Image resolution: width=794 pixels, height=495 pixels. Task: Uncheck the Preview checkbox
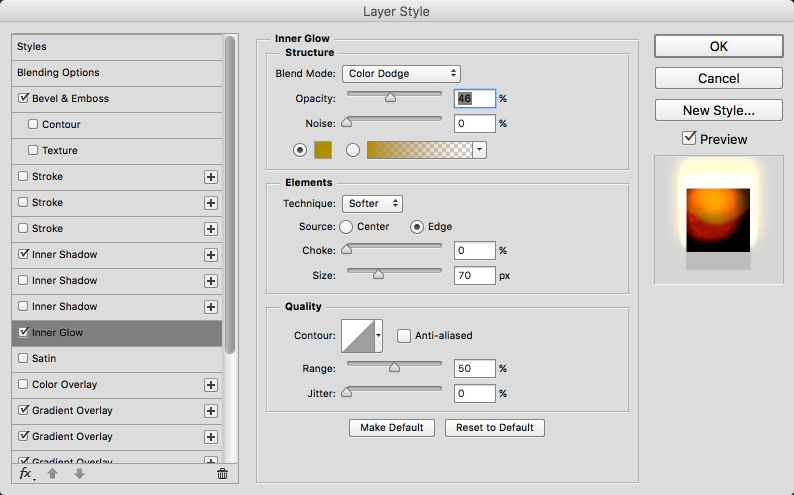(689, 139)
